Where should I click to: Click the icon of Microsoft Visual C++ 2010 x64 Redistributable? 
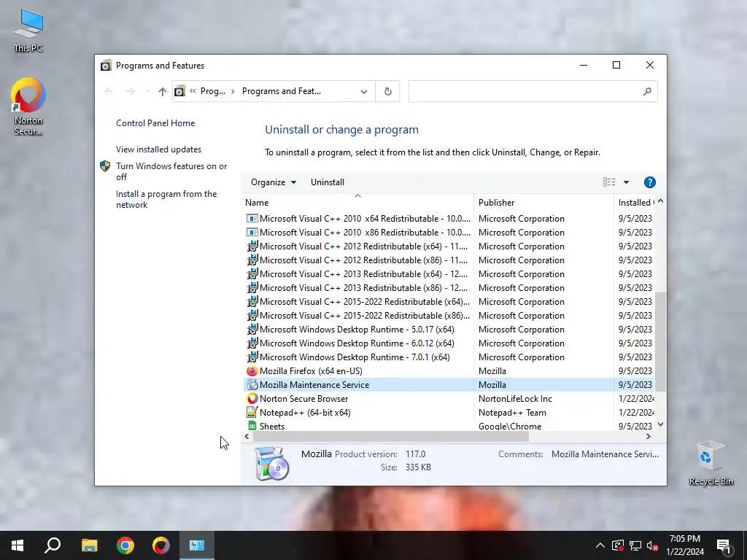(252, 219)
